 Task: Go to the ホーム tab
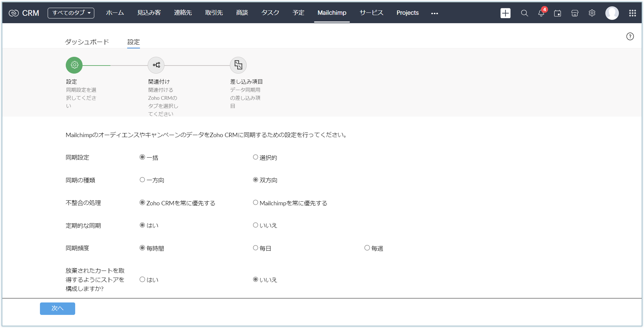(x=115, y=13)
